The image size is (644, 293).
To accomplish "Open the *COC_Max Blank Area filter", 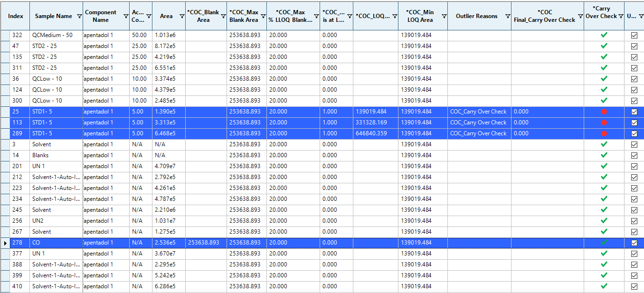I will pyautogui.click(x=263, y=16).
